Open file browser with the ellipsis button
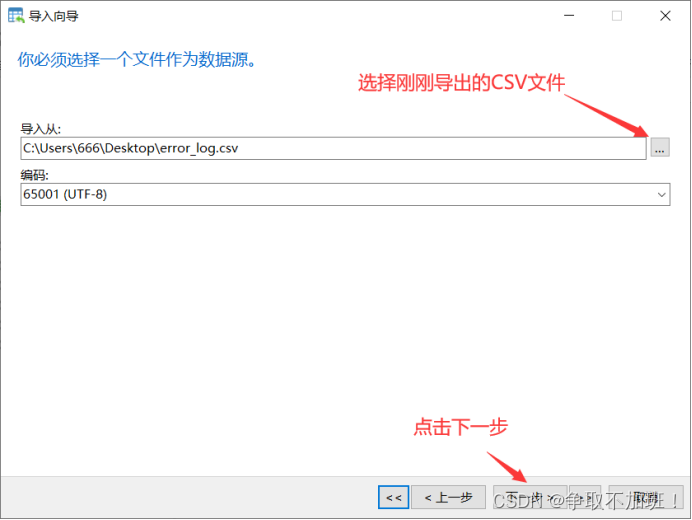Image resolution: width=692 pixels, height=520 pixels. tap(660, 148)
